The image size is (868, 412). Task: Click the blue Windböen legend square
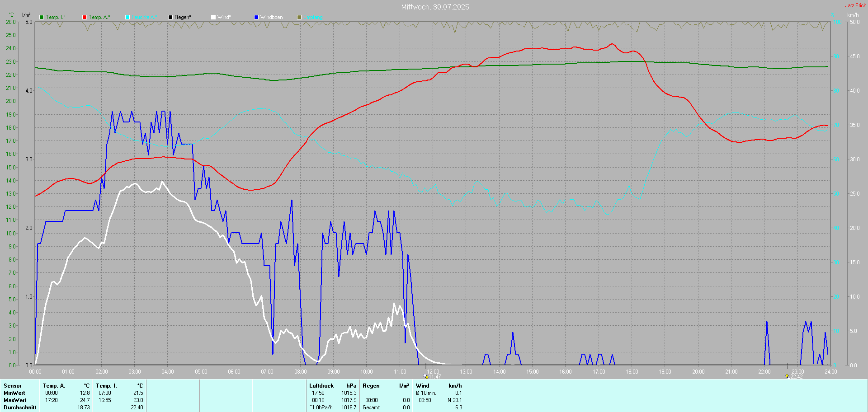[x=256, y=17]
